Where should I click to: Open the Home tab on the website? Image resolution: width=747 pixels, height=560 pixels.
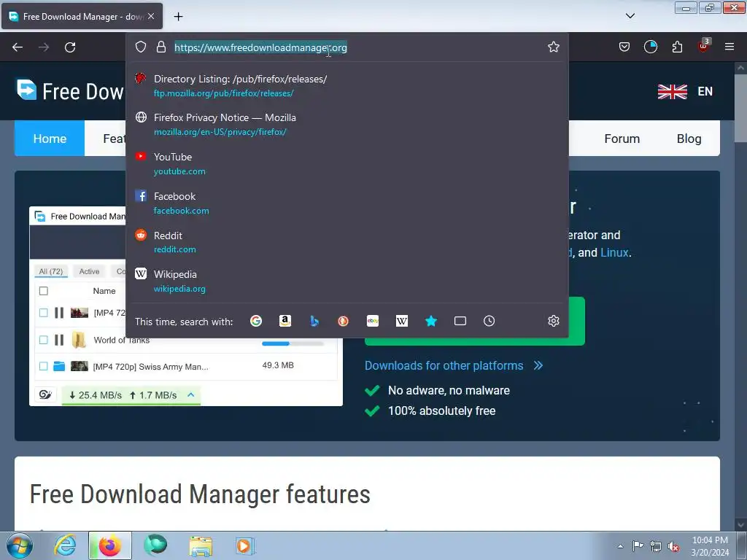coord(50,139)
